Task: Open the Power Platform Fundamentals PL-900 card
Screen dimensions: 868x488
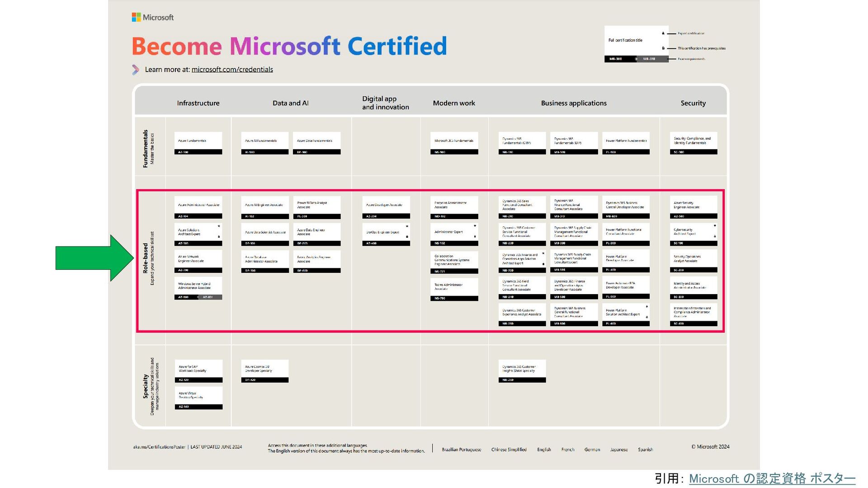Action: coord(626,143)
